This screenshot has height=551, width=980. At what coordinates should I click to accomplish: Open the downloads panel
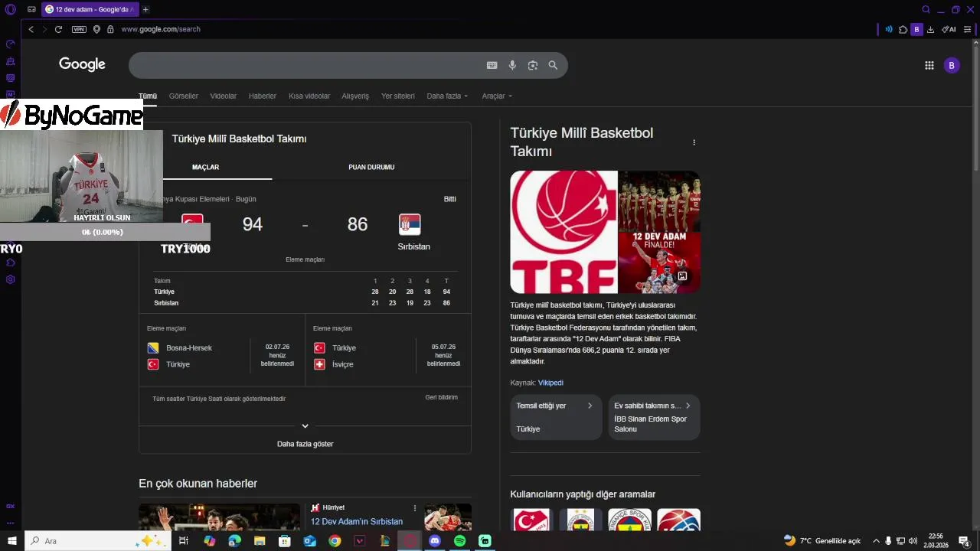pyautogui.click(x=931, y=29)
